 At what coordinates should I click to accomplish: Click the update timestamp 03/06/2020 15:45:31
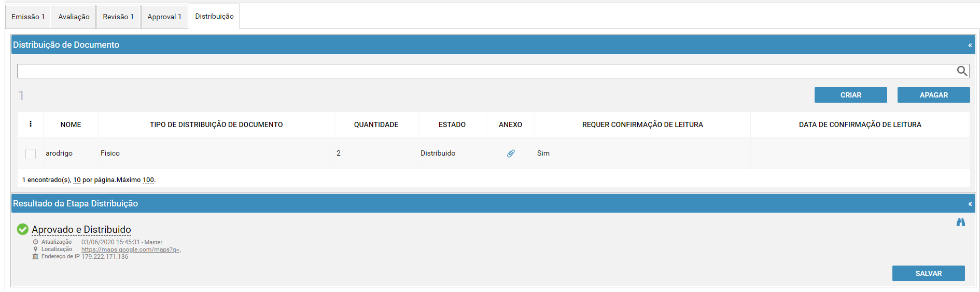point(110,242)
